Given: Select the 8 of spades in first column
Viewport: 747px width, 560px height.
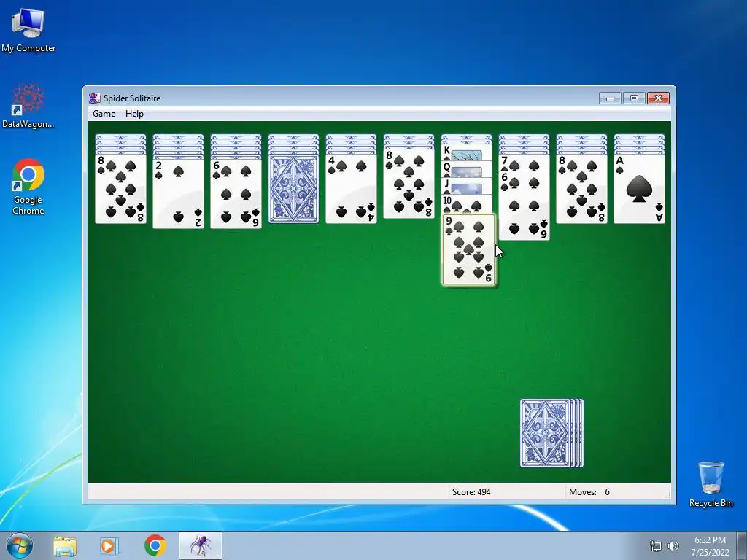Looking at the screenshot, I should 120,189.
